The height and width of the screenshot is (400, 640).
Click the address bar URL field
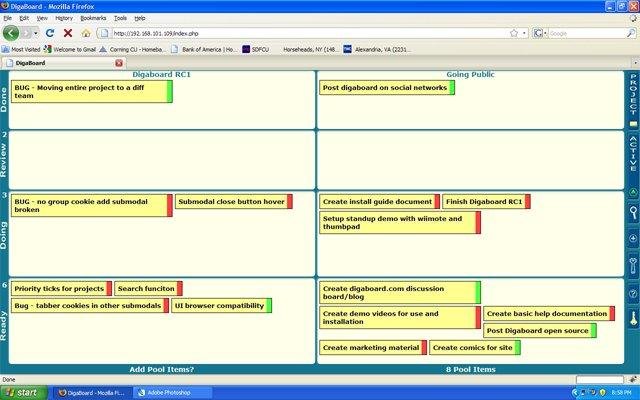310,33
